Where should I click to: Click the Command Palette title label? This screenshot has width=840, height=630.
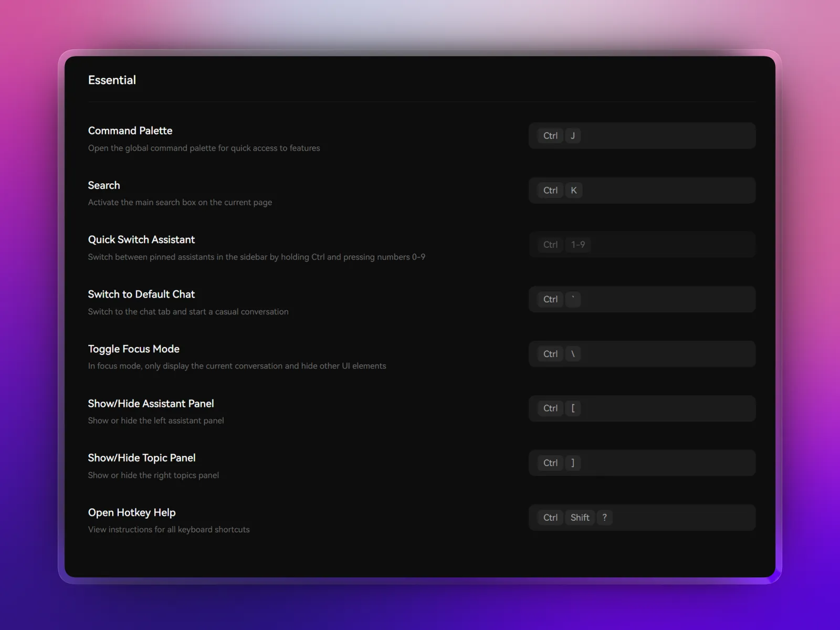pos(130,131)
